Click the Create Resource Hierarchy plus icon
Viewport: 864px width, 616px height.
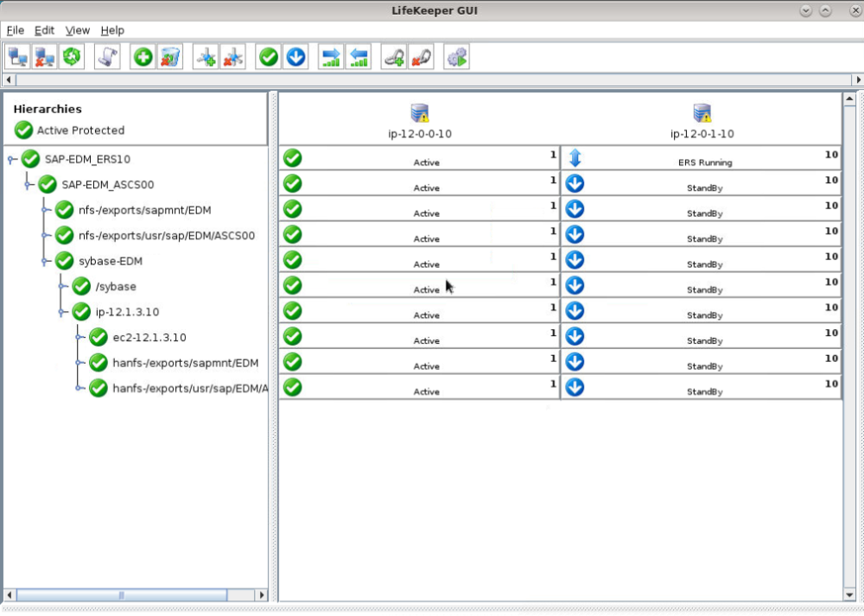coord(143,57)
